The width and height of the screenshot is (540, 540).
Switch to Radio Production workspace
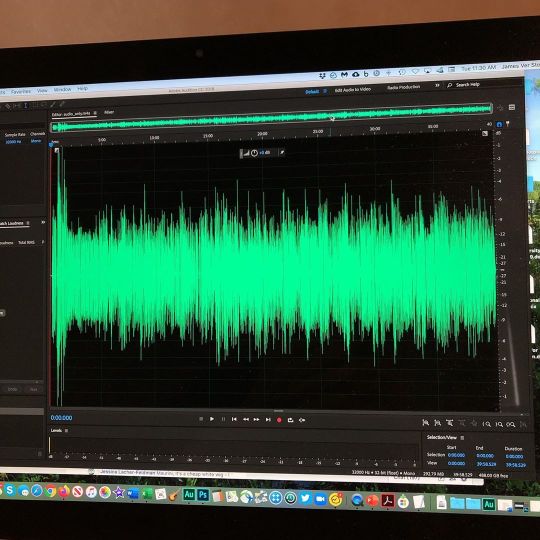(403, 87)
